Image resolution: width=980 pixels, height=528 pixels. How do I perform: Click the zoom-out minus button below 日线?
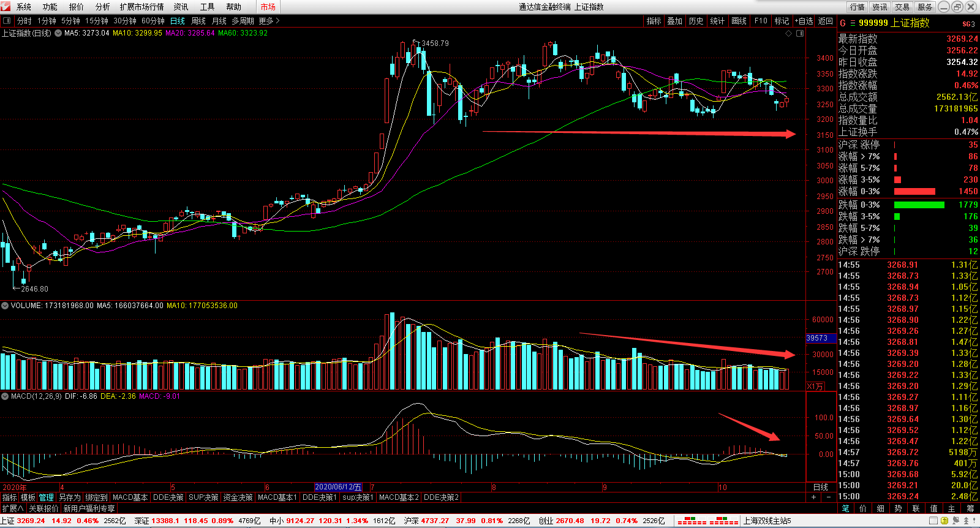pos(829,497)
